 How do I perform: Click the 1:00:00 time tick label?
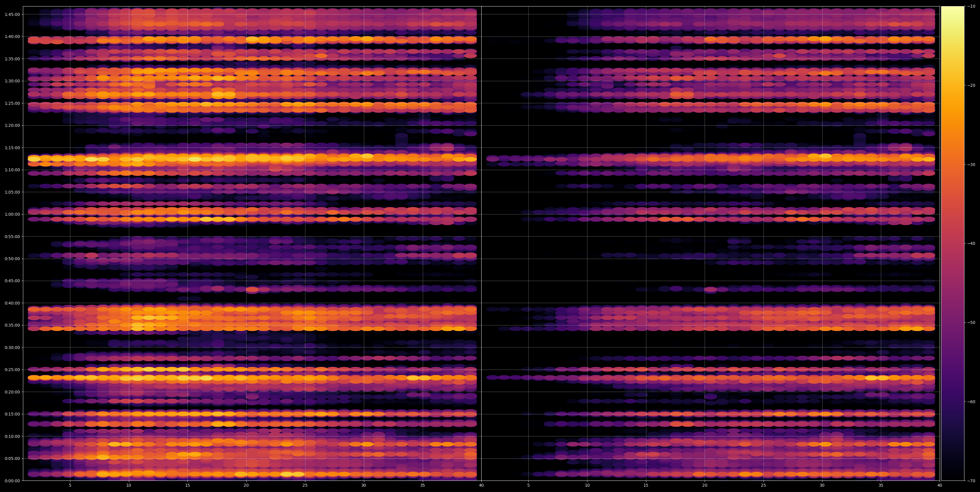click(12, 214)
